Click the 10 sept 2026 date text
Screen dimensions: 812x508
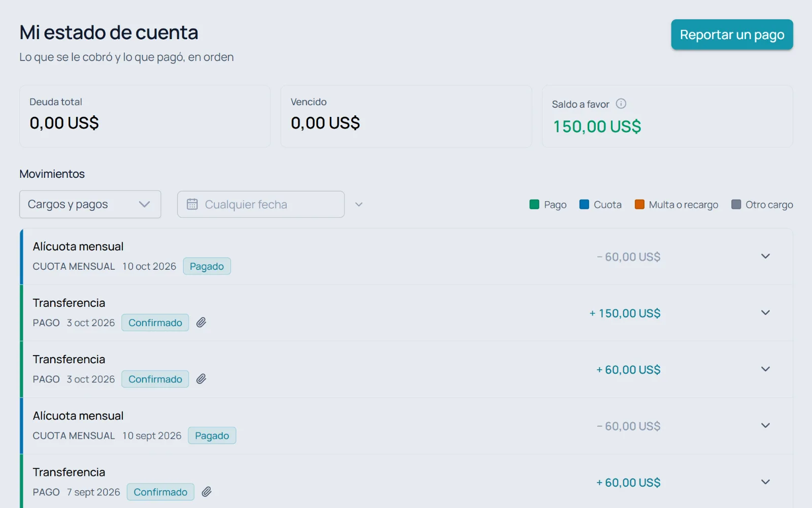152,435
